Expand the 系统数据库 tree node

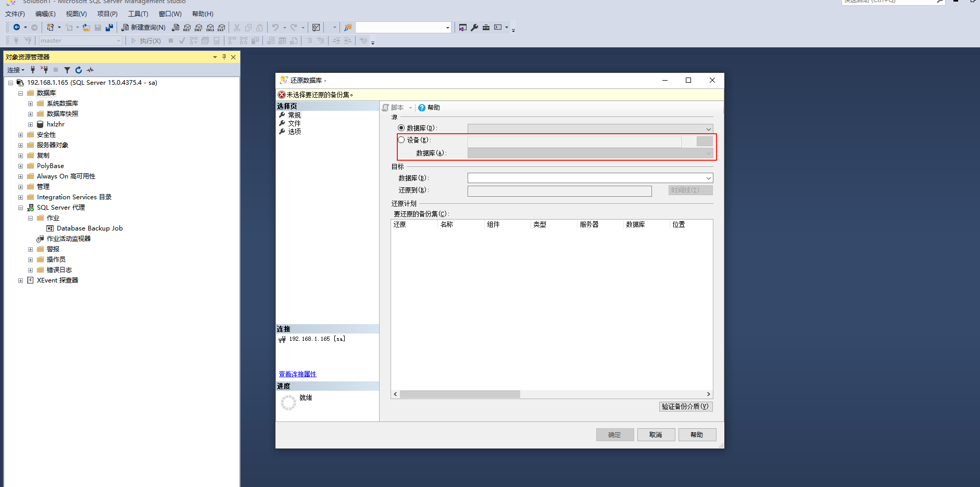coord(30,104)
